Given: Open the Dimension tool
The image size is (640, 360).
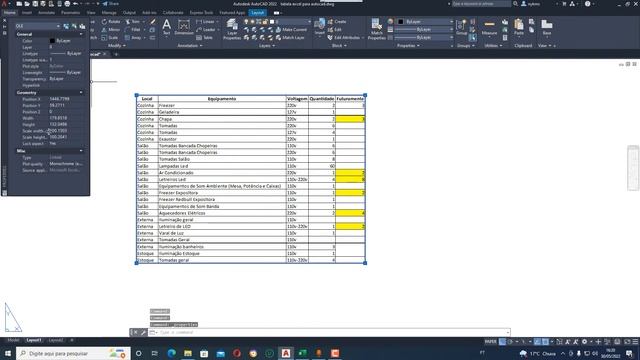Looking at the screenshot, I should tap(184, 27).
